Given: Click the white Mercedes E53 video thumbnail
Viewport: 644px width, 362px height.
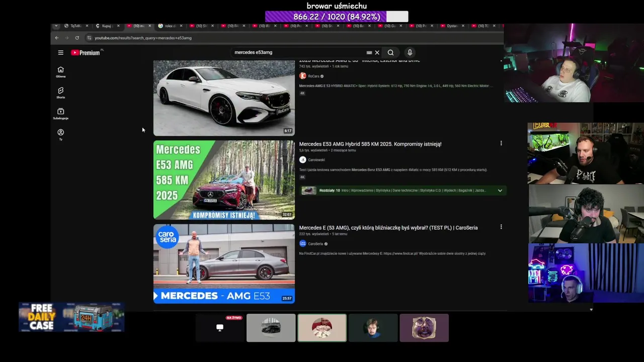Looking at the screenshot, I should tap(224, 98).
